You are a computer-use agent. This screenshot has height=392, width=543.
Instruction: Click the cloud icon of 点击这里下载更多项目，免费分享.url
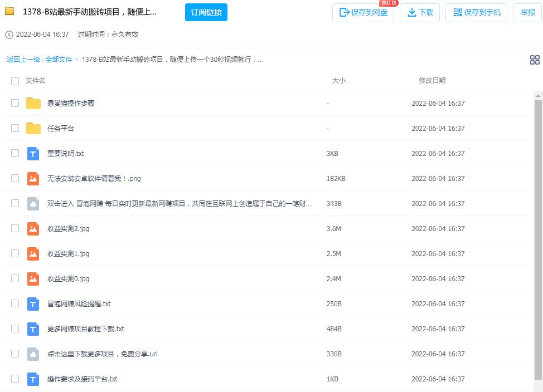33,354
